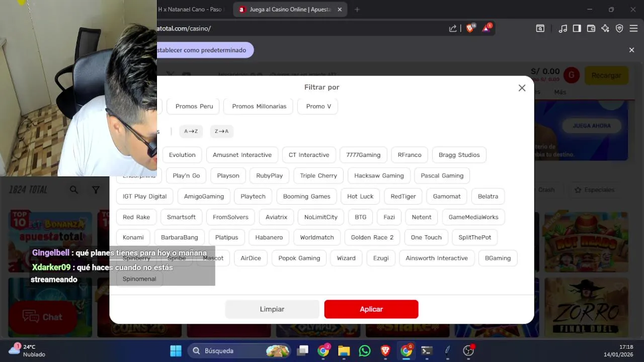Click the red Aplicar button
Screen dimensions: 644x362
(371, 309)
